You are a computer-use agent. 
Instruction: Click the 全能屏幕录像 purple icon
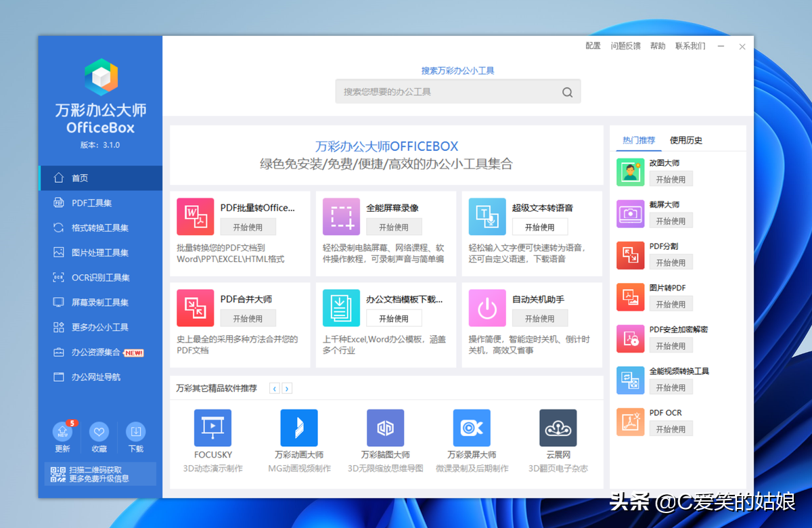342,217
